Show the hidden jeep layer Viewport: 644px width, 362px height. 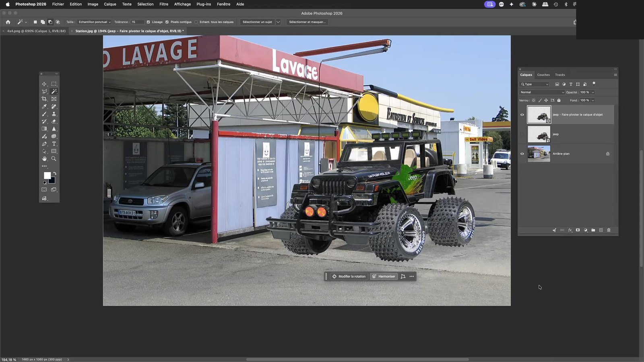point(522,134)
